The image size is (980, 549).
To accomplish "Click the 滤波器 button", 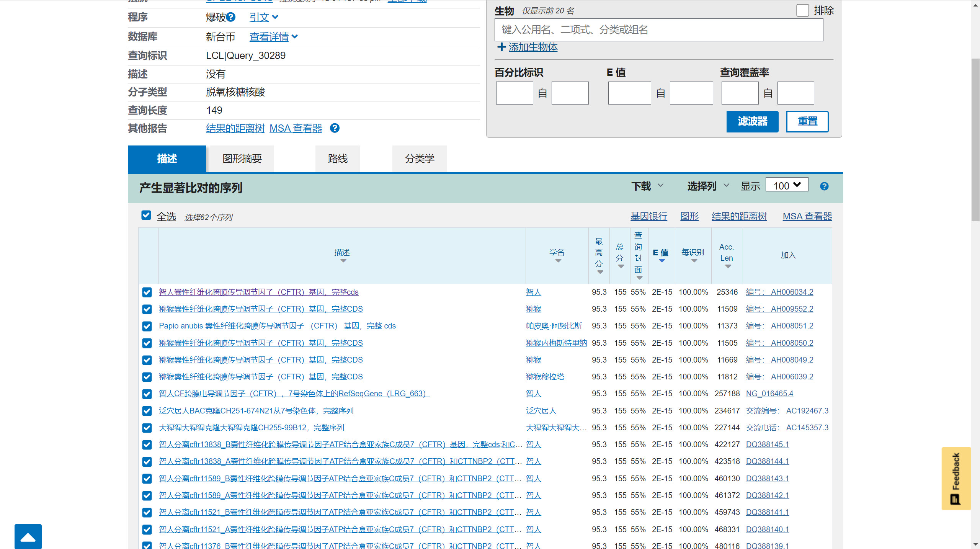I will 752,121.
